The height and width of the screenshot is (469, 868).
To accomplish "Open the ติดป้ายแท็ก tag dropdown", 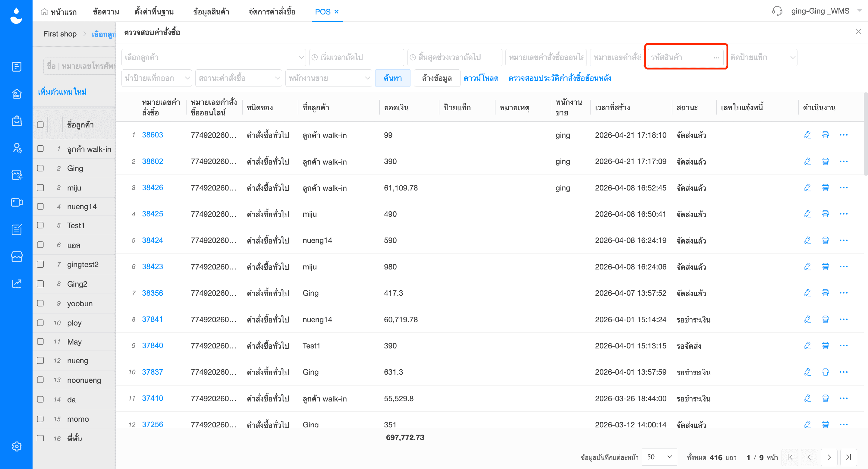I will pos(762,57).
